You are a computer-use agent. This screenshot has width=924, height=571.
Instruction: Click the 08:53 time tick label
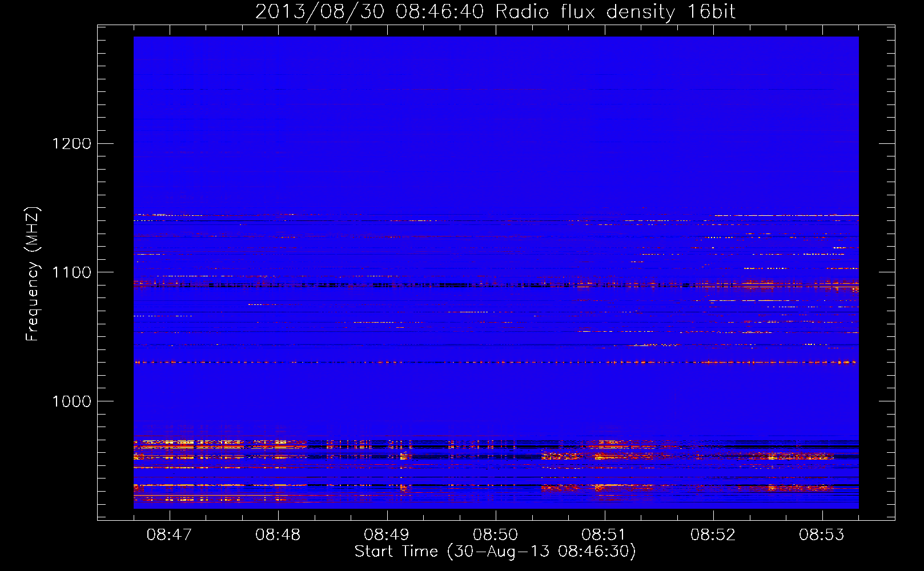coord(822,535)
